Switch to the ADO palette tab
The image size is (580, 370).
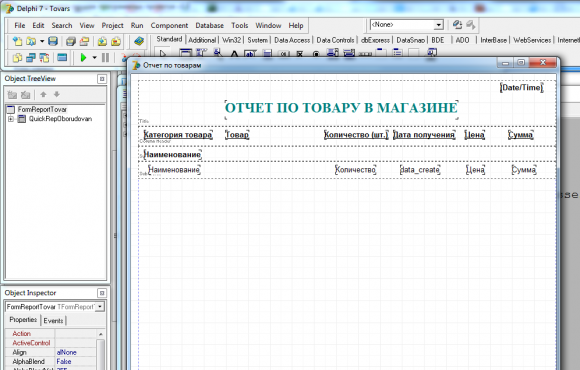462,40
